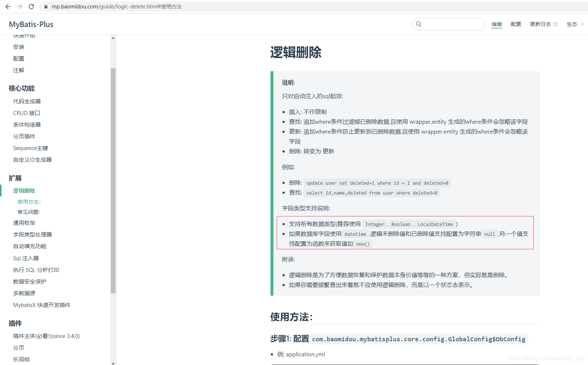Open 自动填充功能 in the sidebar
The image size is (588, 365).
coord(30,246)
